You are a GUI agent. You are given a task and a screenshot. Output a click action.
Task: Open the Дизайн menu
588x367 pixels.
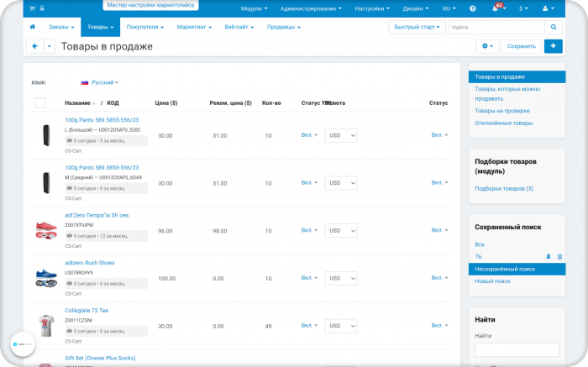[x=416, y=8]
